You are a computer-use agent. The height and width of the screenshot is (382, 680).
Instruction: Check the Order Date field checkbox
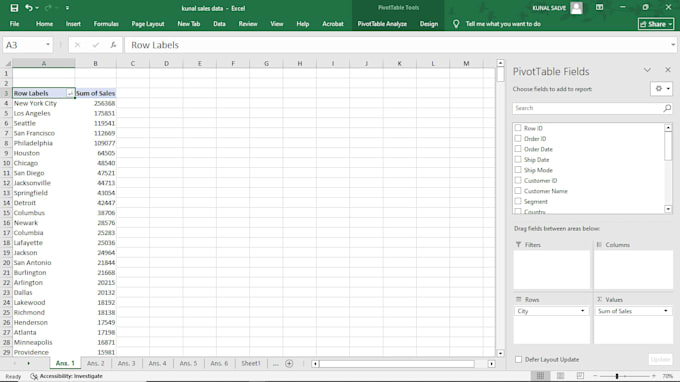point(518,149)
